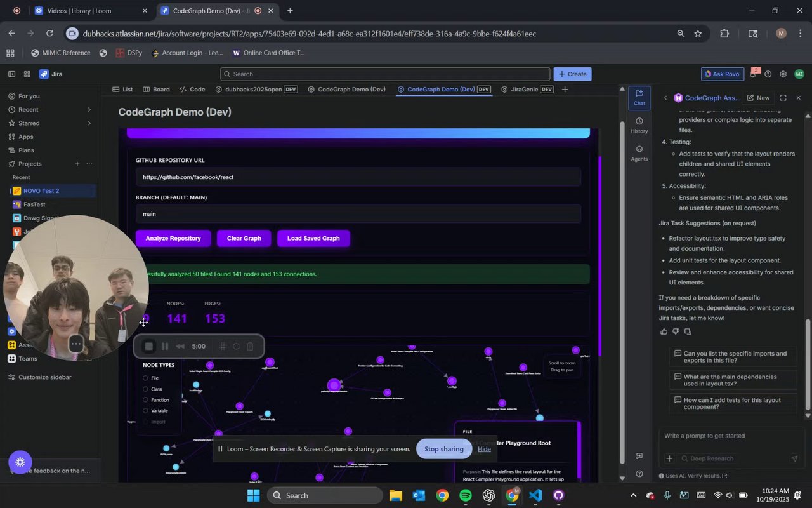Click the Analyze Repository button
Viewport: 812px width, 508px height.
pyautogui.click(x=173, y=239)
